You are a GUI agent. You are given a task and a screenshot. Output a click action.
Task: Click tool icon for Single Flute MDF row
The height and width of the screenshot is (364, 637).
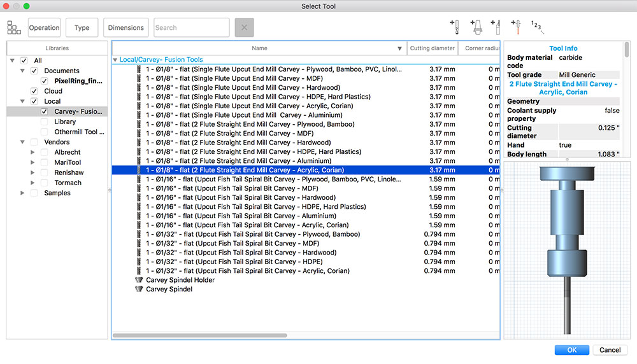(x=138, y=78)
